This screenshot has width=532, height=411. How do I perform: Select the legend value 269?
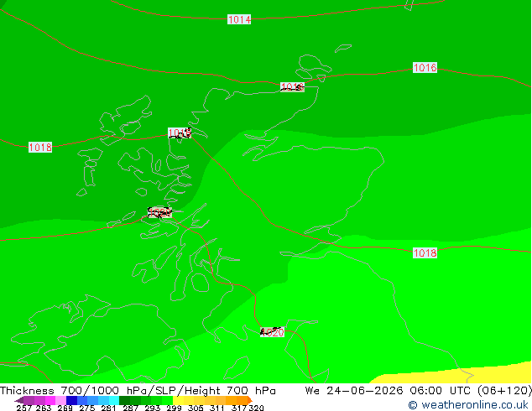point(65,408)
